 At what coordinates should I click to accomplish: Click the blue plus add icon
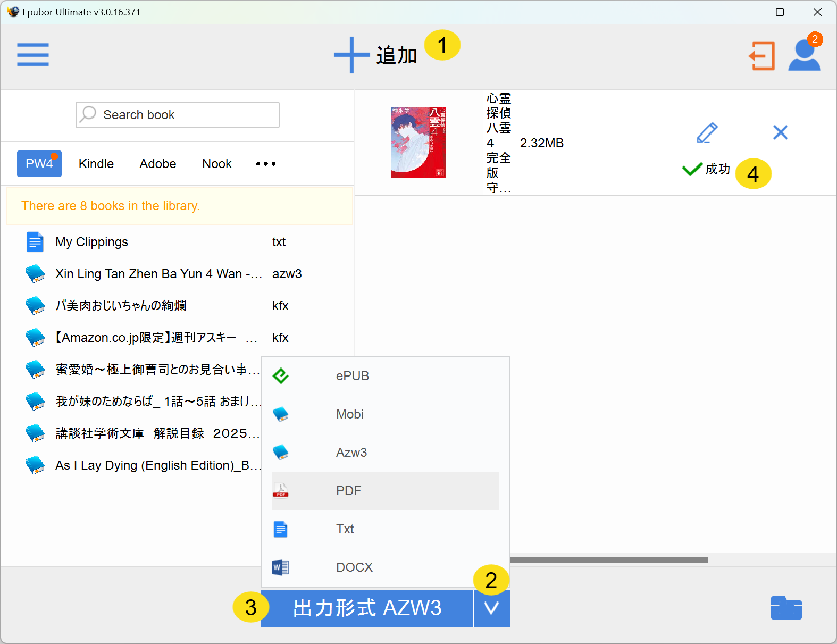[351, 55]
